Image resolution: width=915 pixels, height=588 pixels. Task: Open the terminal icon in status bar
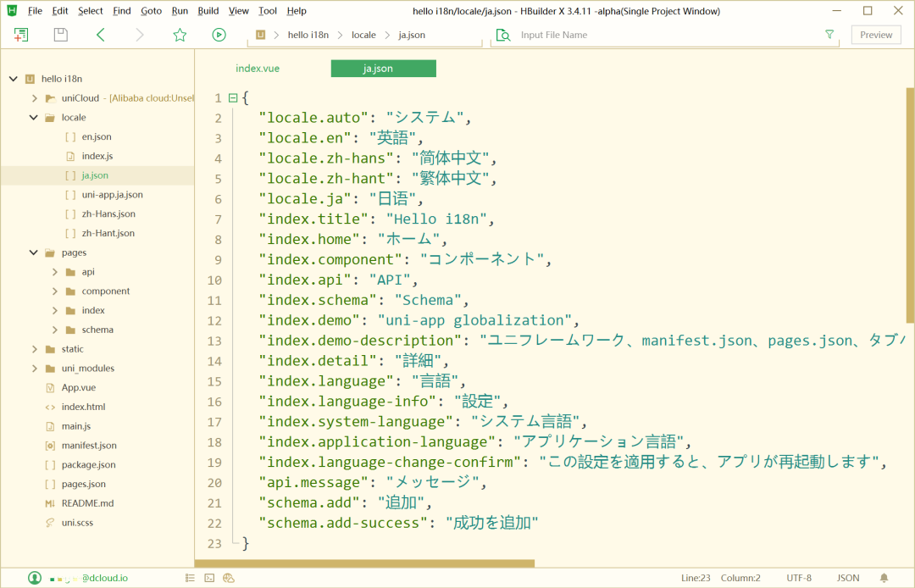209,578
